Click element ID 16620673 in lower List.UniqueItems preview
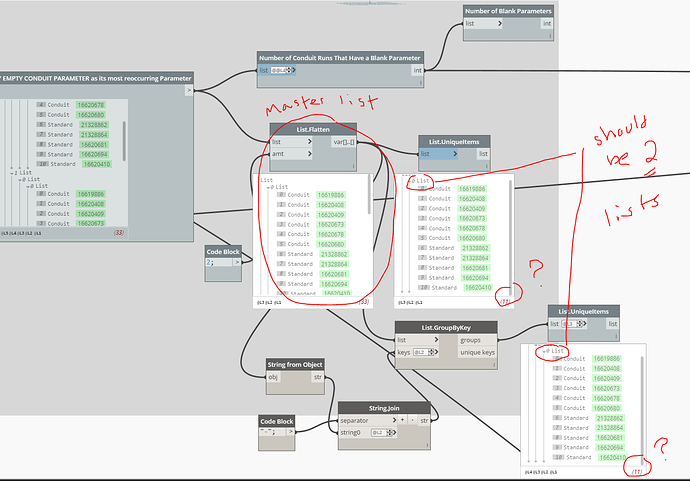Image resolution: width=690 pixels, height=481 pixels. pyautogui.click(x=606, y=388)
